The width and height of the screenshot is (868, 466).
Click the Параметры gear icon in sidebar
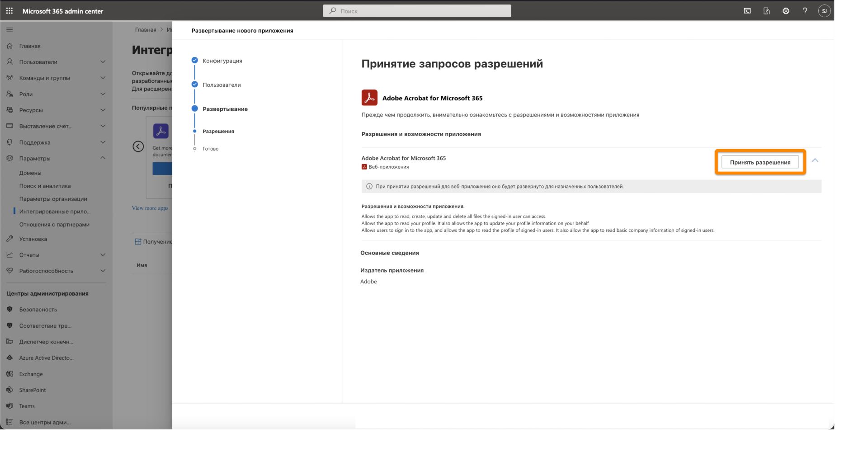pyautogui.click(x=9, y=158)
